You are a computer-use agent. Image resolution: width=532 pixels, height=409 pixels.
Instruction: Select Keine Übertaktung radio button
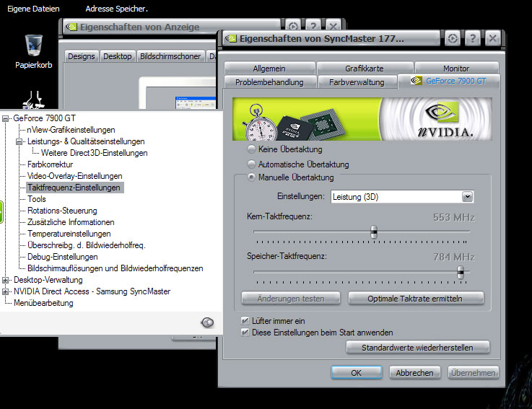[251, 149]
